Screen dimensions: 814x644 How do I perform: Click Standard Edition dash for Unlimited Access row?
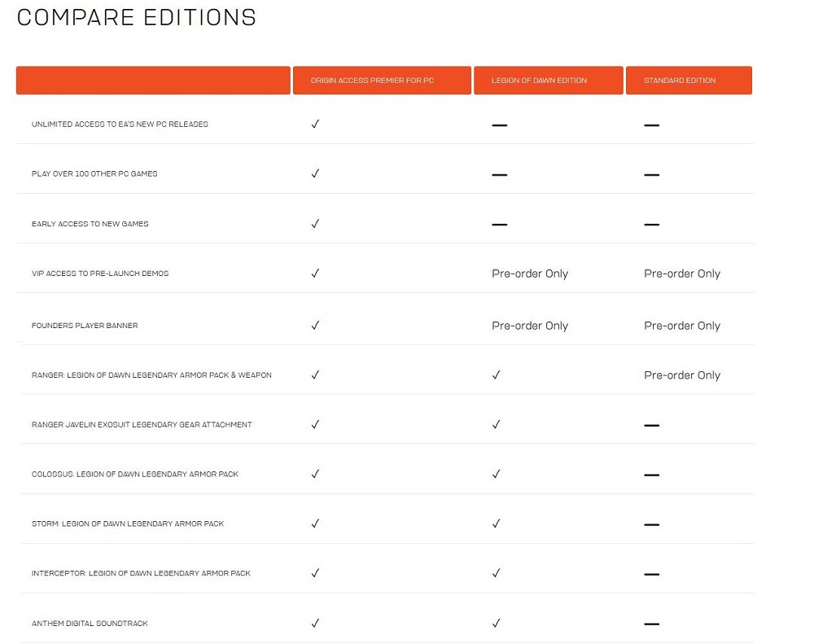click(651, 125)
